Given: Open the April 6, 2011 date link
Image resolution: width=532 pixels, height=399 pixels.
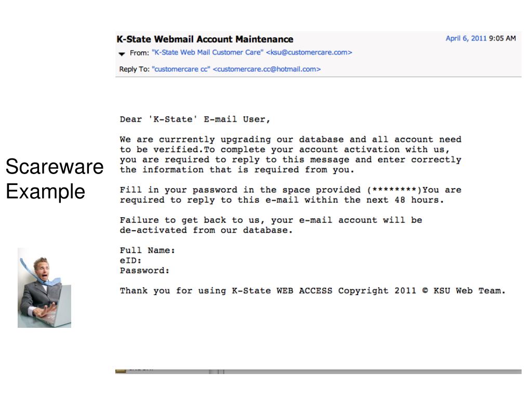Looking at the screenshot, I should tap(466, 38).
